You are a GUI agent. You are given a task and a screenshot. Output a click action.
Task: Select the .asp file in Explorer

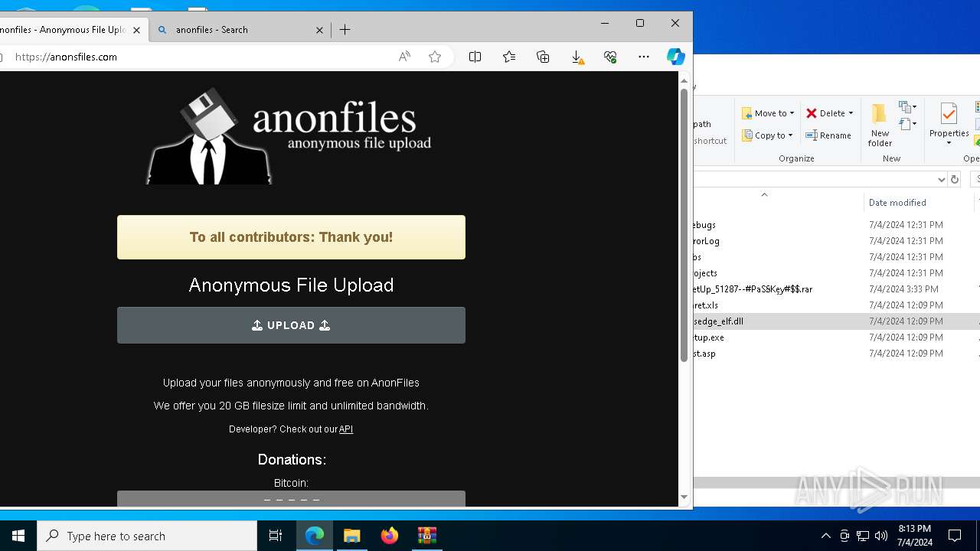pyautogui.click(x=836, y=354)
